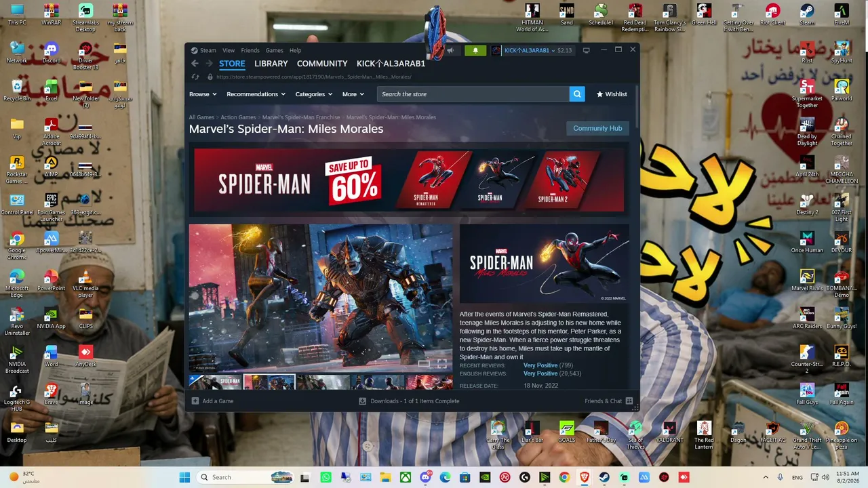This screenshot has width=868, height=488.
Task: Open WhatsApp from the taskbar
Action: pos(326,477)
